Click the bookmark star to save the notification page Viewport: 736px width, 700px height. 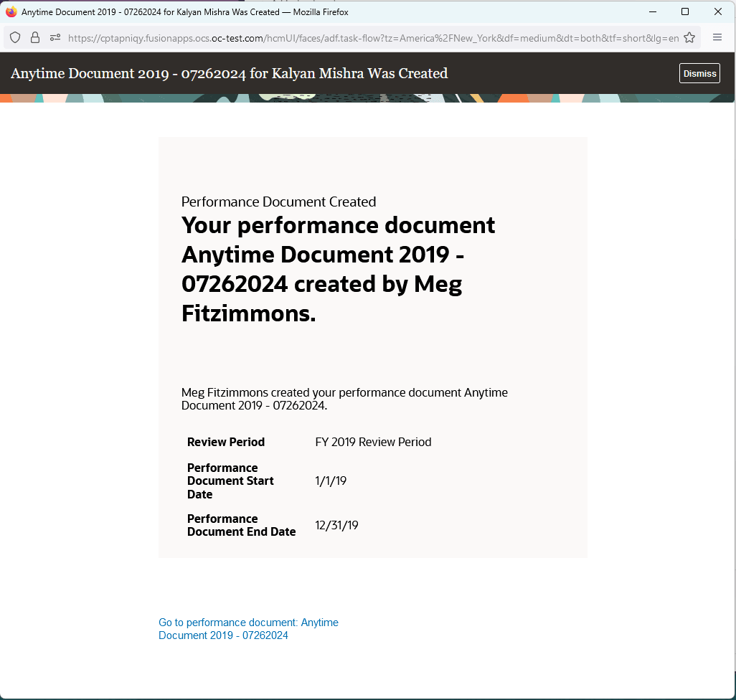pos(688,37)
